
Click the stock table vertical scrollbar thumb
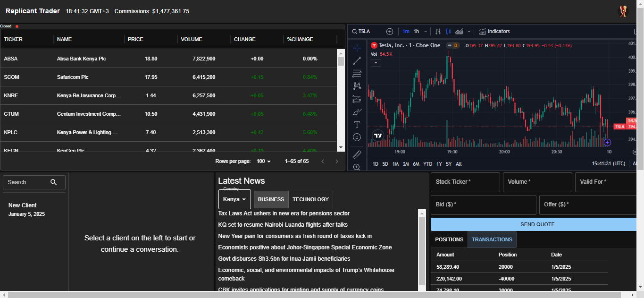click(x=341, y=61)
